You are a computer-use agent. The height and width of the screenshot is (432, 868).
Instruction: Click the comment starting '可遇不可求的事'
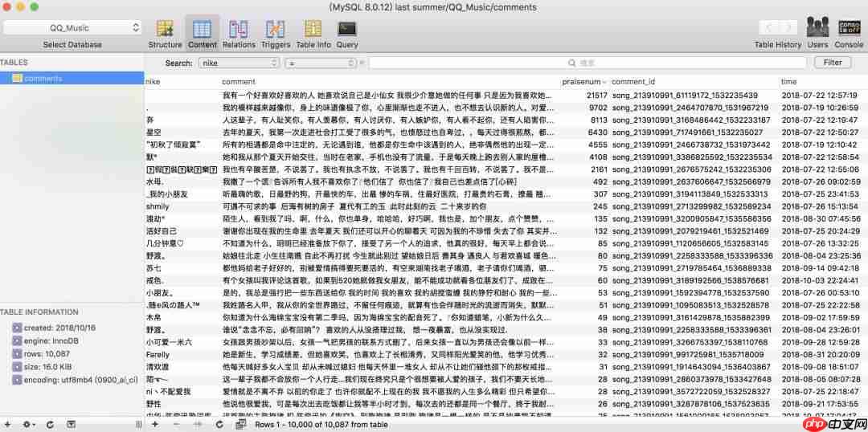pos(355,206)
